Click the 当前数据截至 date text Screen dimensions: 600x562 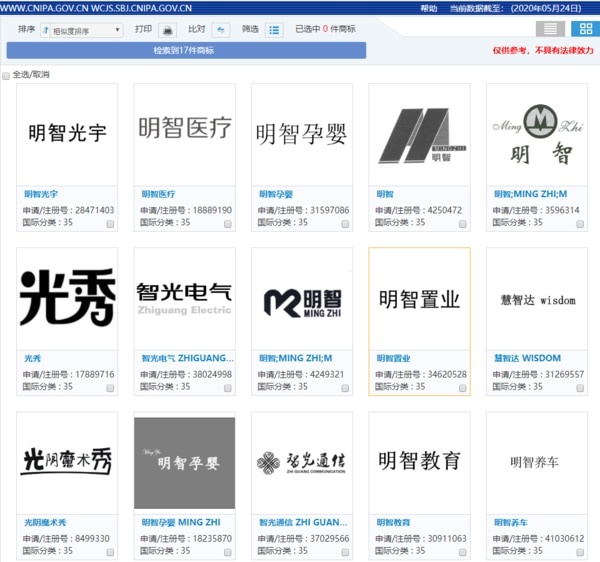515,8
